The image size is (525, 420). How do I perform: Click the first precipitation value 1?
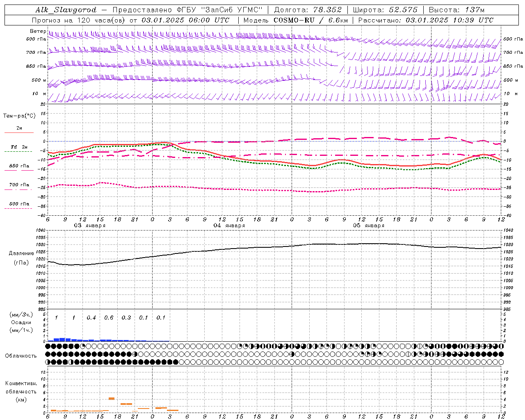click(56, 318)
